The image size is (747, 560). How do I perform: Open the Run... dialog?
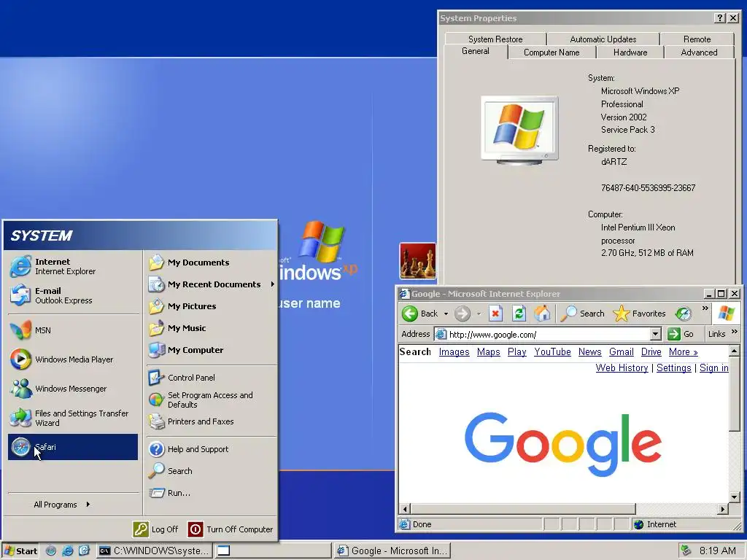click(211, 493)
